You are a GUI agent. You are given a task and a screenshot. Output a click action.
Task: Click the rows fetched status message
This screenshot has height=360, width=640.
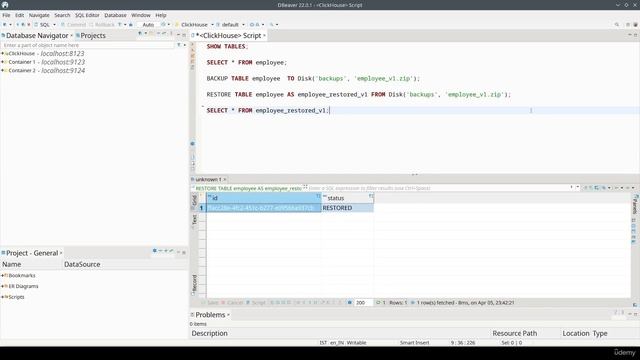(x=465, y=303)
